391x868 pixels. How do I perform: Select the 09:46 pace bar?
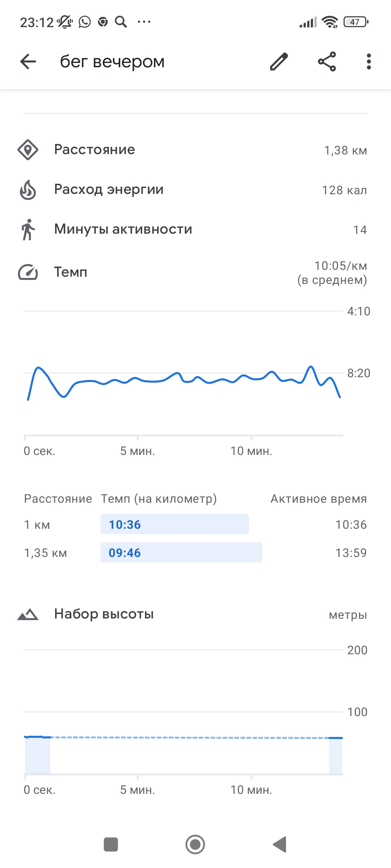tap(181, 552)
